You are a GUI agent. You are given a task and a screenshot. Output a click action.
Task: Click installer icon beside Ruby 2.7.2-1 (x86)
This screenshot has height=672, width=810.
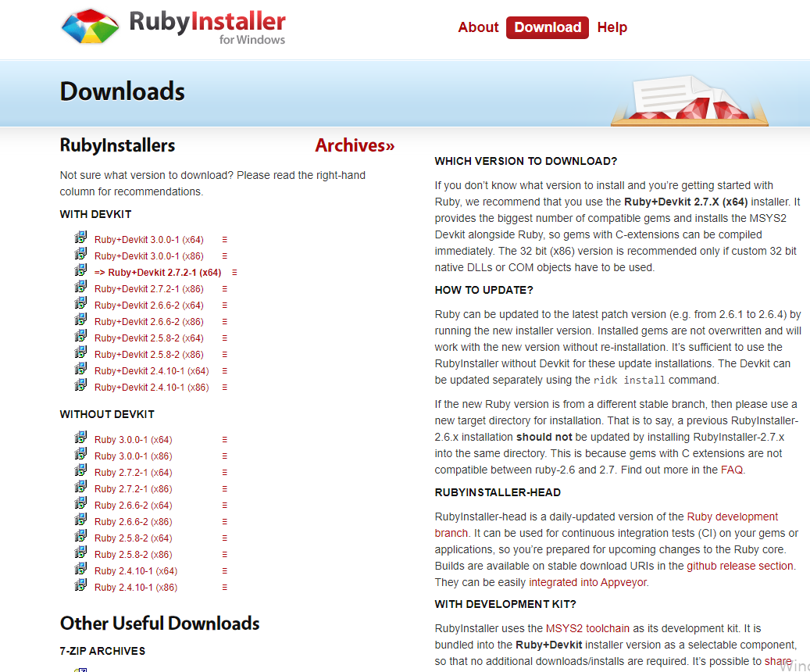coord(80,487)
